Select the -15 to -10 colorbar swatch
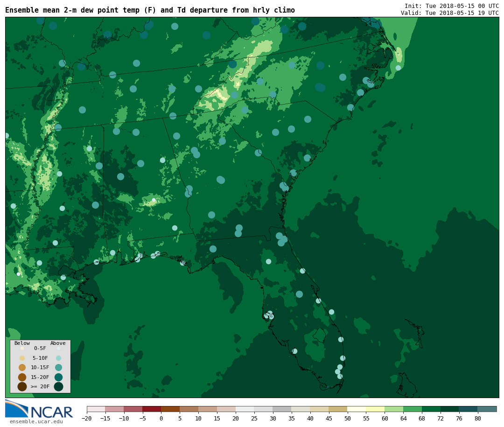Image resolution: width=504 pixels, height=427 pixels. [x=115, y=409]
